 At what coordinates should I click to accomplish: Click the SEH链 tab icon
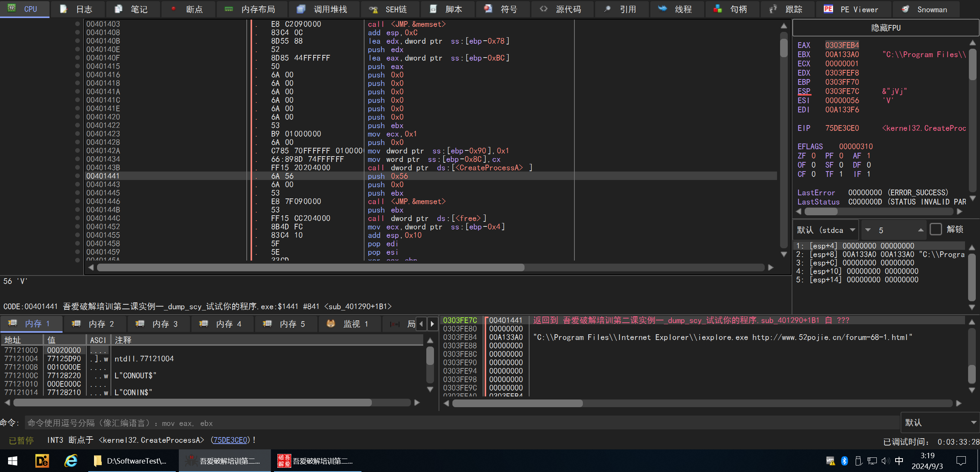(373, 9)
